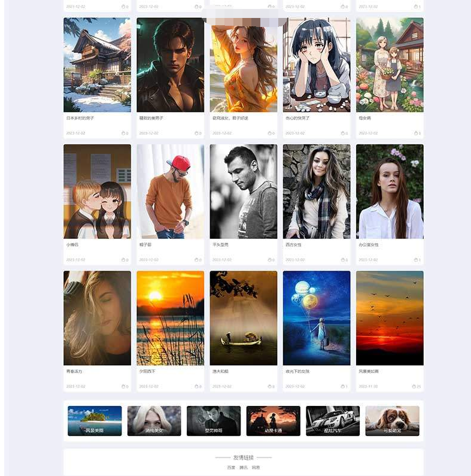Screen dimensions: 471x476
Task: Follow the 腾讯 friendly link
Action: 244,468
